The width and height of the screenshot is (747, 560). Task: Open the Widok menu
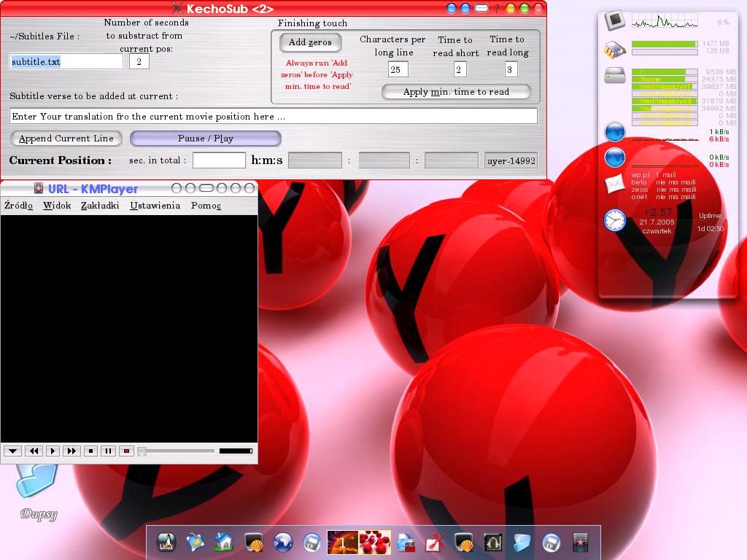coord(57,205)
